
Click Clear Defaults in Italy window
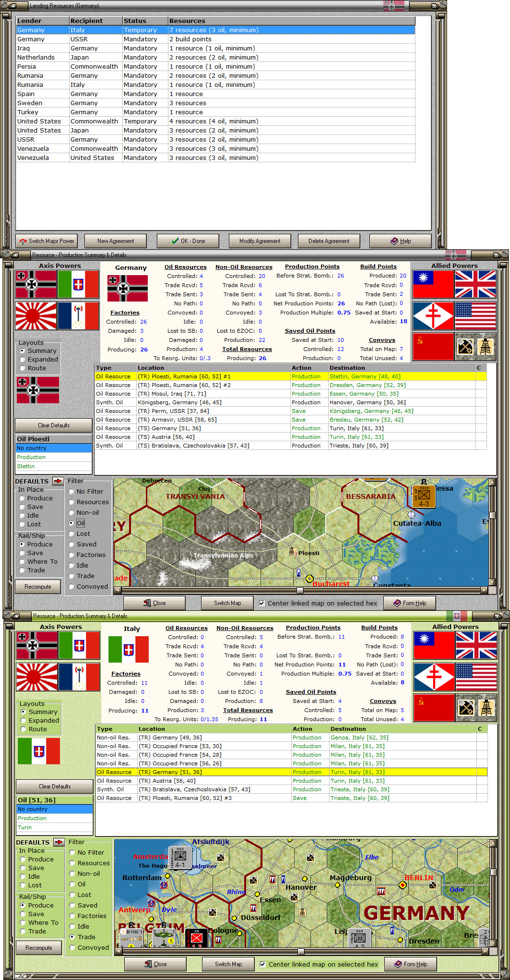[55, 786]
